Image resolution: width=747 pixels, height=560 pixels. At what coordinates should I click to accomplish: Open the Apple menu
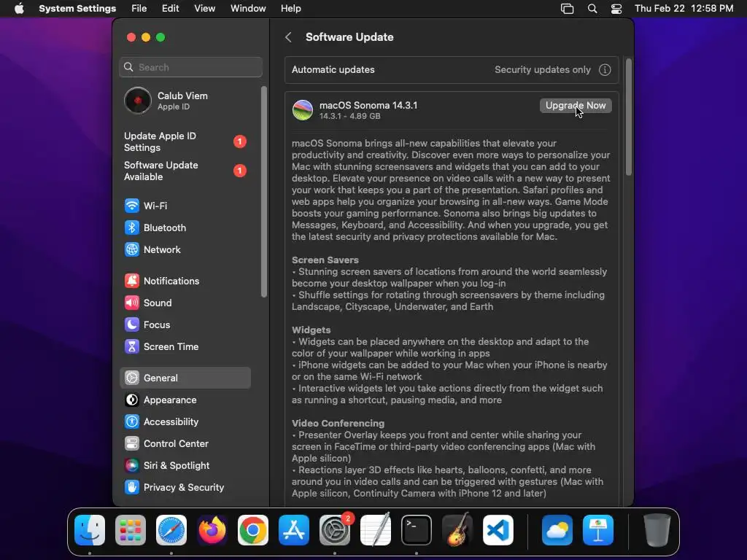19,9
